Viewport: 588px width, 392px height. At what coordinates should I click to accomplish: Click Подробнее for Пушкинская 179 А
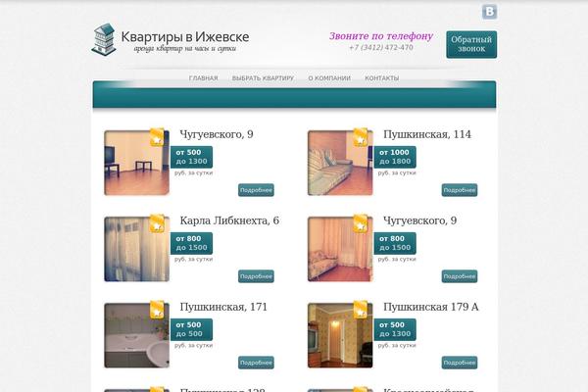coord(460,363)
